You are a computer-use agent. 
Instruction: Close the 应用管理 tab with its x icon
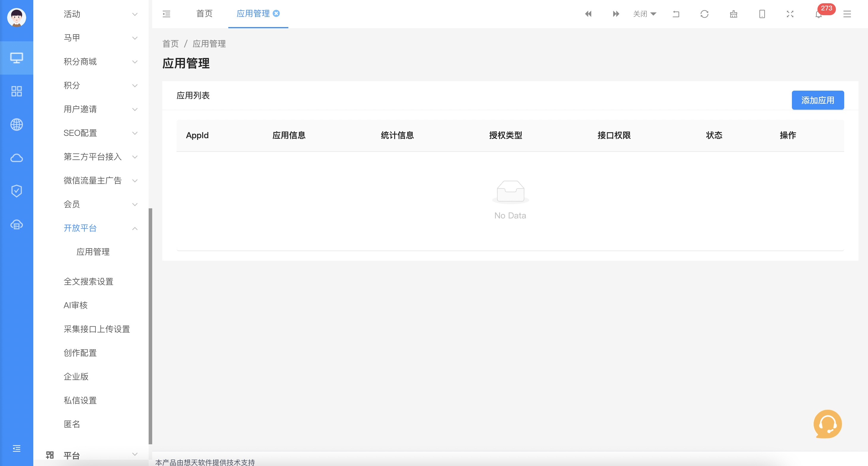276,13
